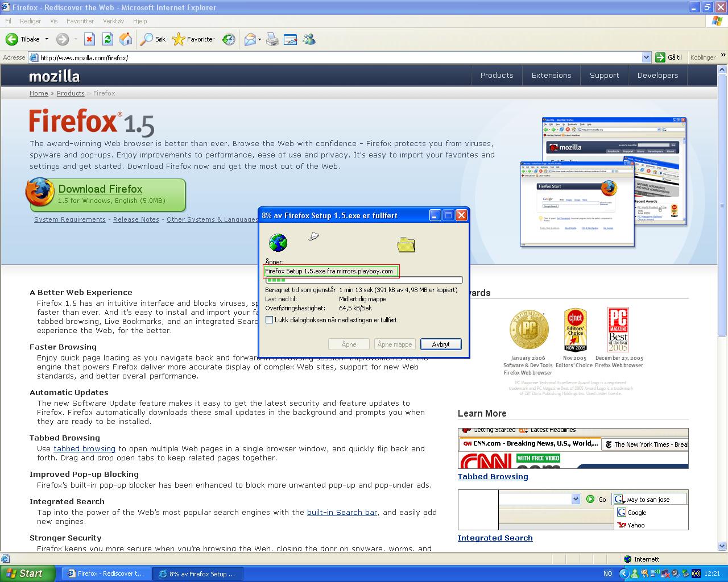The width and height of the screenshot is (728, 582).
Task: Open the Windows Start button
Action: point(28,573)
